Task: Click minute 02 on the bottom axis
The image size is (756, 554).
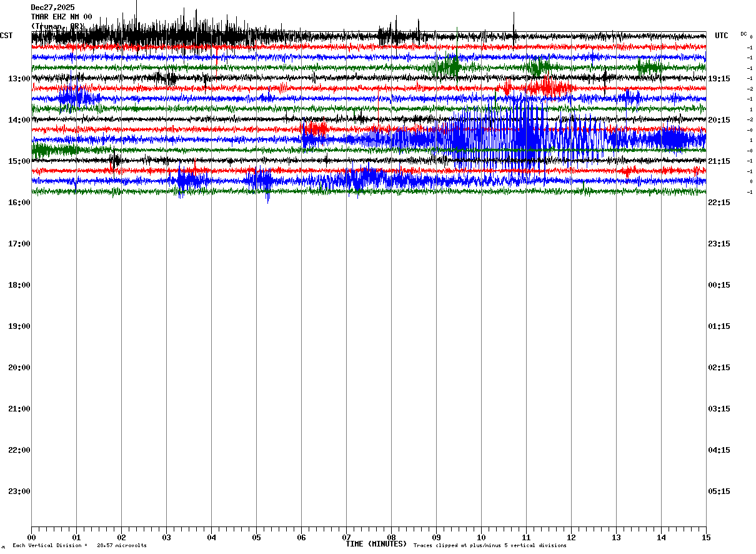Action: [121, 537]
